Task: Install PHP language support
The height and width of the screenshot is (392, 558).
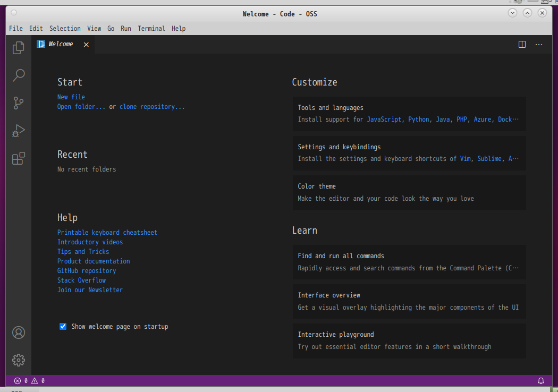Action: pyautogui.click(x=462, y=120)
